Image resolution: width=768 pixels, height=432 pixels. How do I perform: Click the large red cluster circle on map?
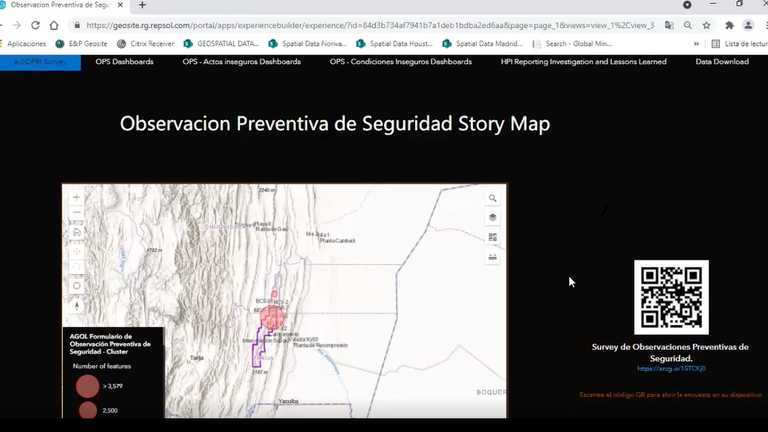(273, 318)
